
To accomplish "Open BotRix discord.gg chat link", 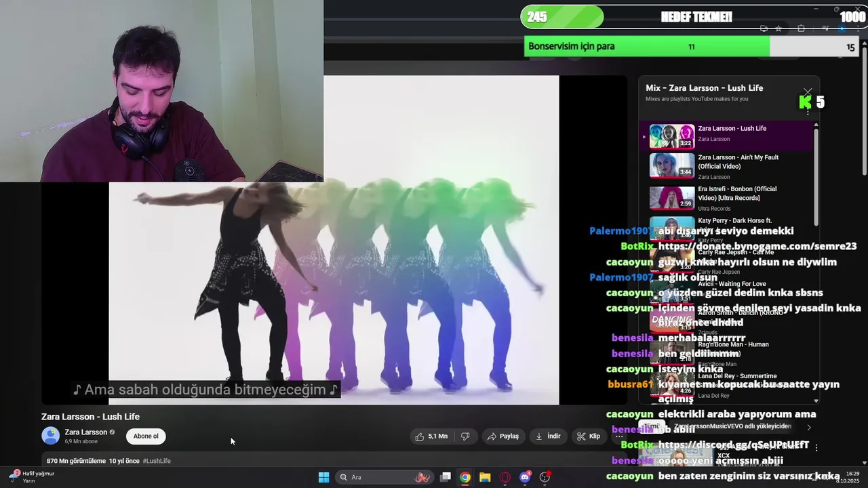I will (734, 445).
